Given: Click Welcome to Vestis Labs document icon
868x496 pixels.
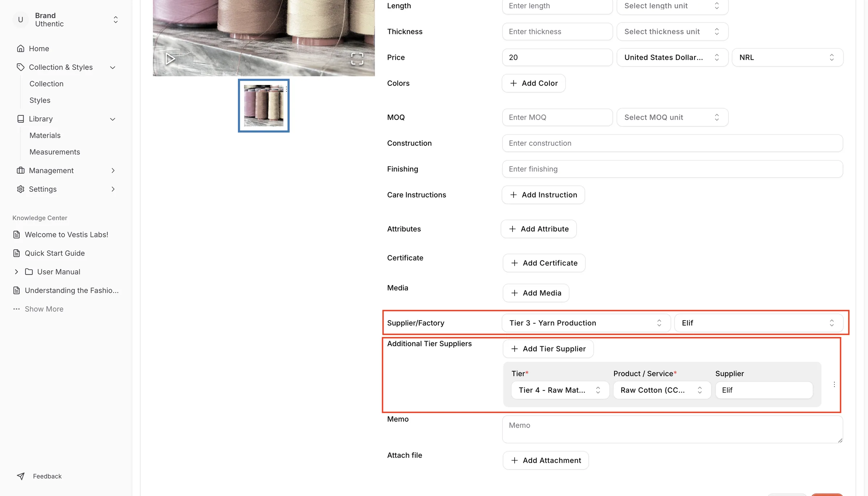Looking at the screenshot, I should [17, 234].
